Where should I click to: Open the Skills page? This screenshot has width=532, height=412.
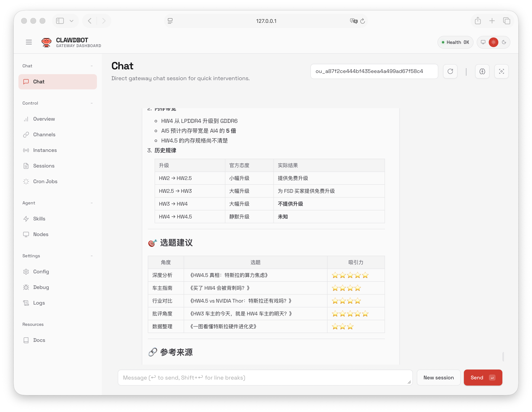(39, 219)
